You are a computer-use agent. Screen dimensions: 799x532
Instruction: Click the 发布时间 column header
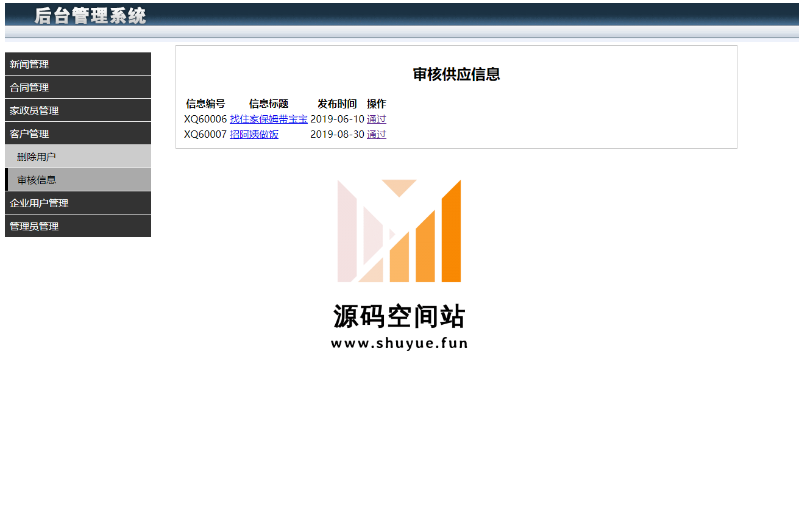pos(337,104)
